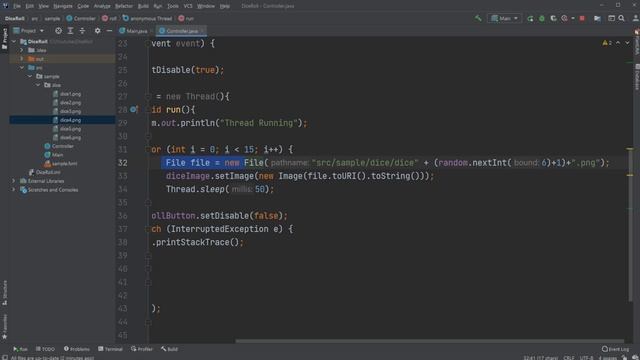The width and height of the screenshot is (640, 360).
Task: Click the fold marker on line 31
Action: coord(148,149)
